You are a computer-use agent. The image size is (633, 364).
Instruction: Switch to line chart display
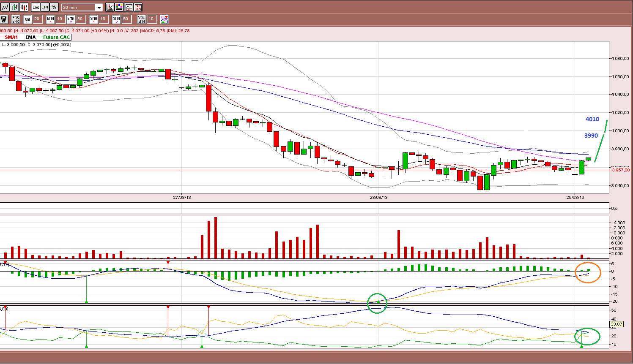[x=5, y=7]
